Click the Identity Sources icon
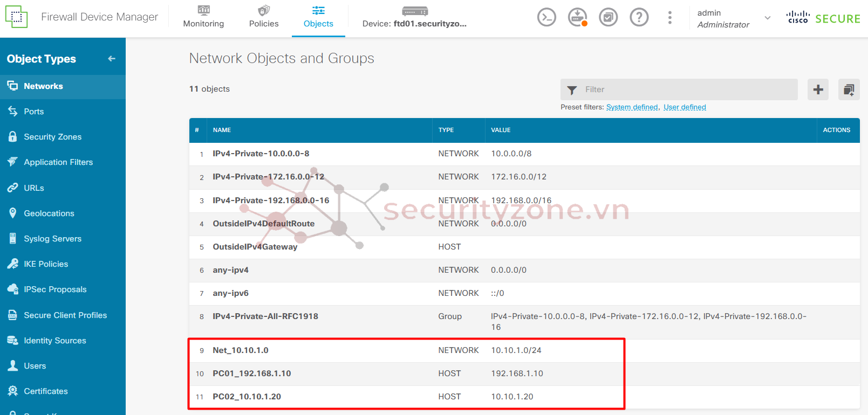 (12, 340)
